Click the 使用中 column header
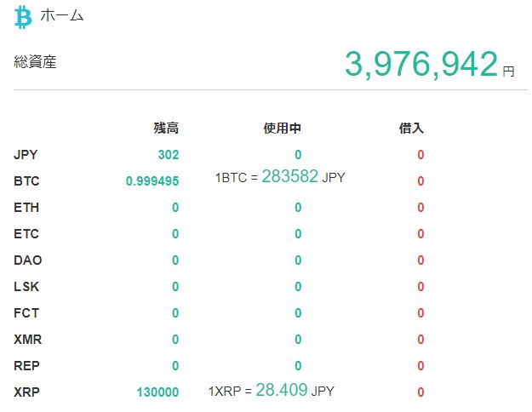 point(283,129)
